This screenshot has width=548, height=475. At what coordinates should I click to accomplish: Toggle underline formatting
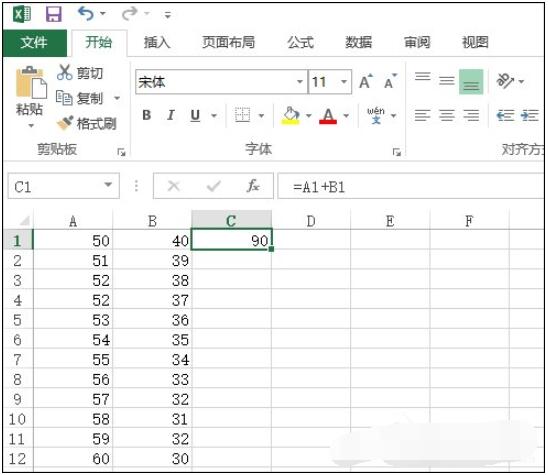pos(195,115)
